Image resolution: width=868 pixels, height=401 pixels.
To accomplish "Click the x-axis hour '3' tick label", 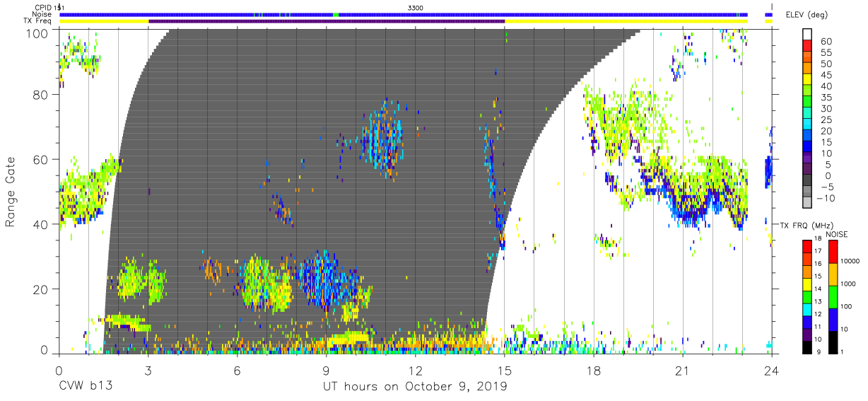I will point(148,370).
